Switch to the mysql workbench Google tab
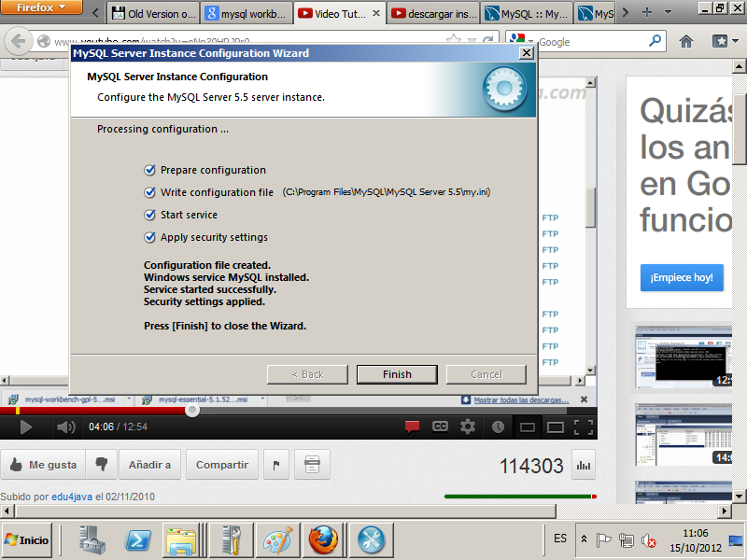The image size is (747, 560). [246, 14]
